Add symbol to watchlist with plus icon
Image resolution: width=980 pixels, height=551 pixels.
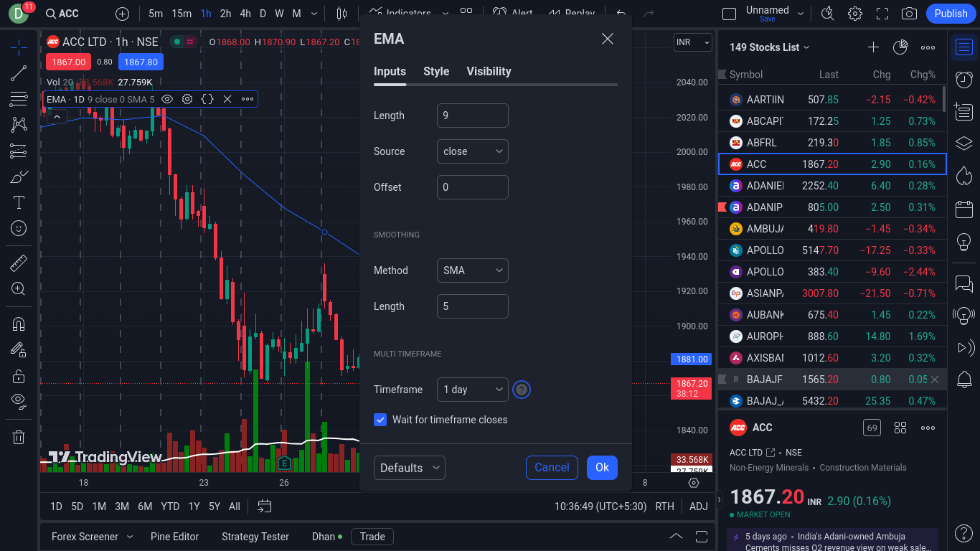point(873,47)
